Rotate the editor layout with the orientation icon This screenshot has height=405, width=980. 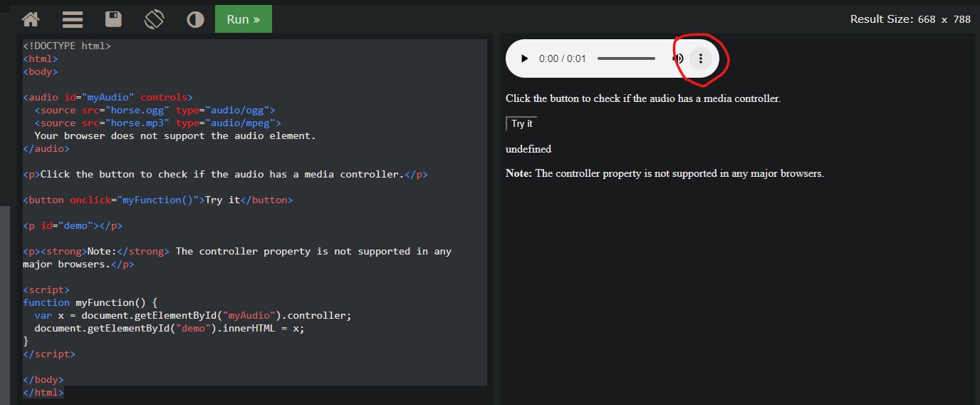point(154,19)
